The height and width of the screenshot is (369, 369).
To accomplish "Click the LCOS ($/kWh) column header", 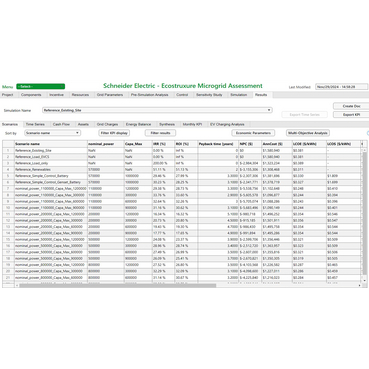I will 343,144.
